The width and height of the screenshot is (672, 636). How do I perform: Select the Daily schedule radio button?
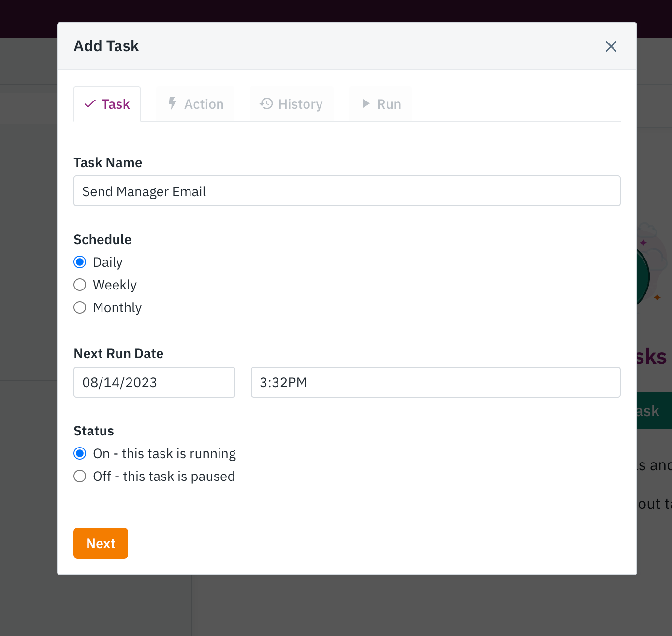80,262
